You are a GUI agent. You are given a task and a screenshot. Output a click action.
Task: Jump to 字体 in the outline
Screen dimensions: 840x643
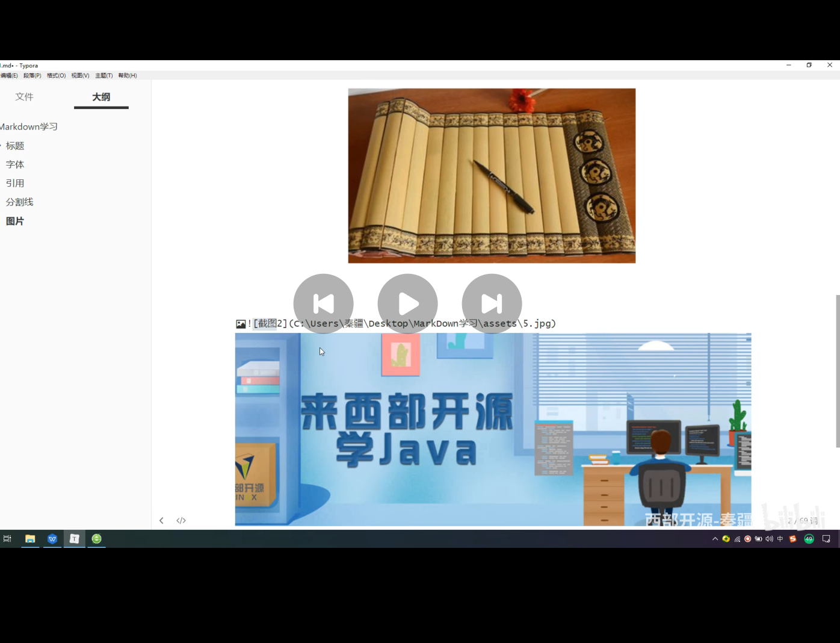click(15, 164)
